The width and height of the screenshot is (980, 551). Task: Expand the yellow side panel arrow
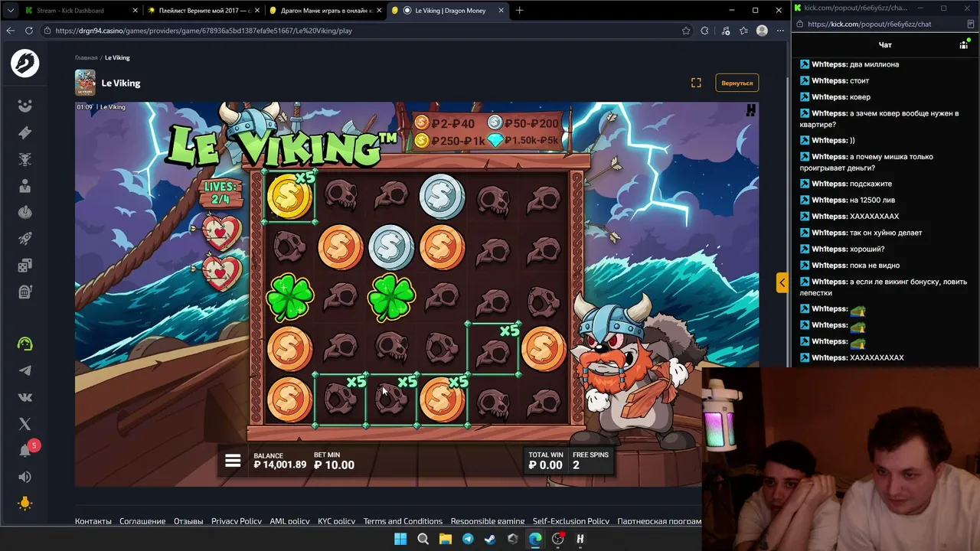[782, 282]
